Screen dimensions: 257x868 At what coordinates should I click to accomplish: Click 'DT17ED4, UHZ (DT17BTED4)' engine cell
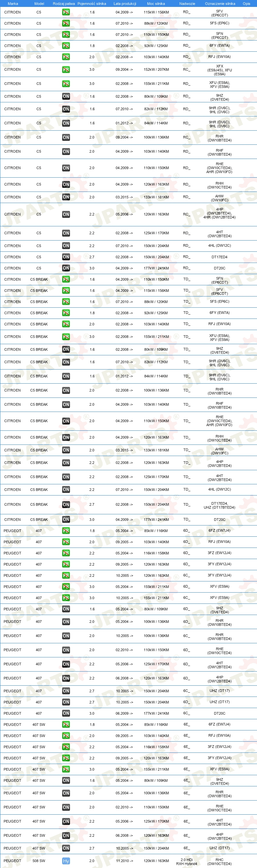[x=220, y=505]
